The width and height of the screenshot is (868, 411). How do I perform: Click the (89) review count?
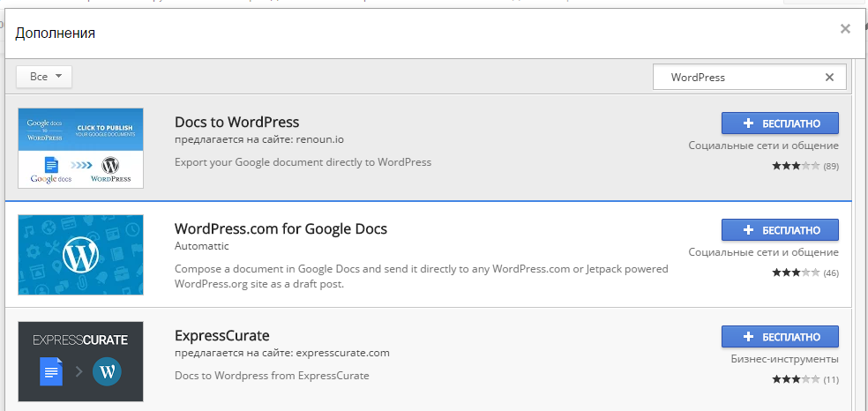tap(831, 166)
